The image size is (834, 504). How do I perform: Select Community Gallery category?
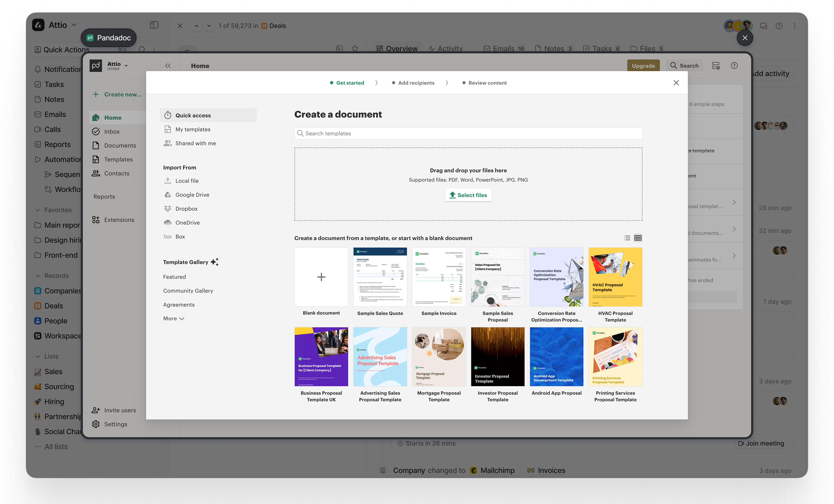(188, 291)
